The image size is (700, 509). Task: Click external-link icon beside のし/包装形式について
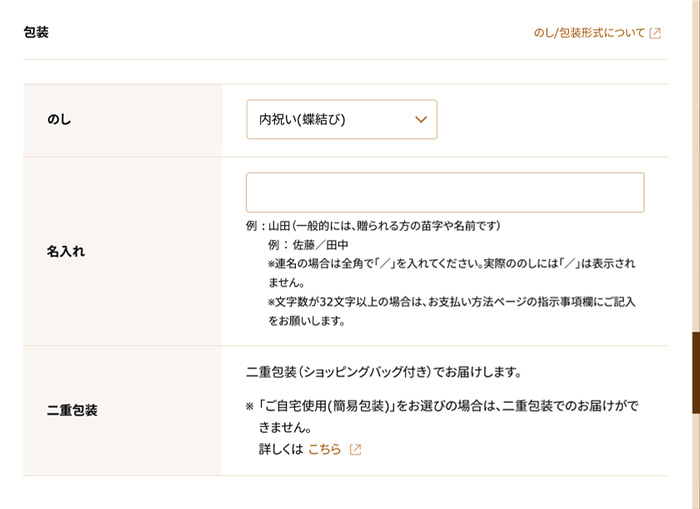point(655,33)
